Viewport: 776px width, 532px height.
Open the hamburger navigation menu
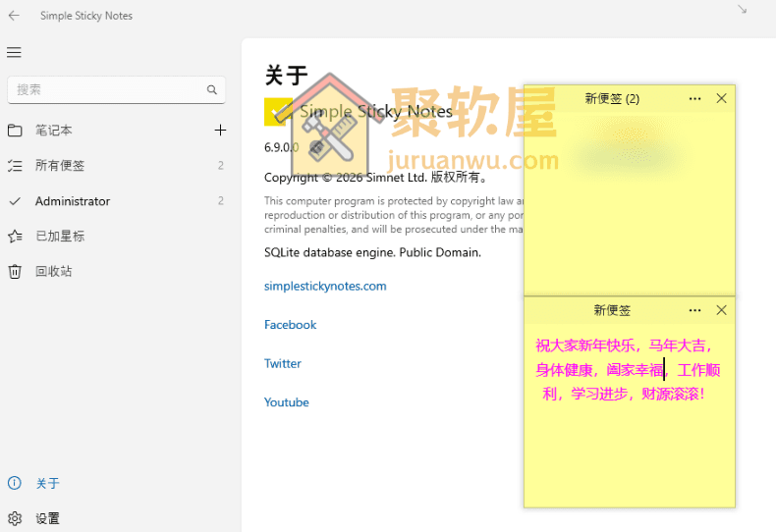pyautogui.click(x=14, y=52)
